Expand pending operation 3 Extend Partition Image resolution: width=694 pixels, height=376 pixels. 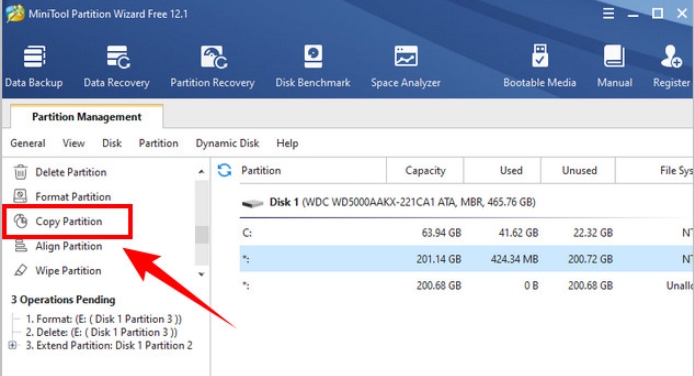coord(12,345)
